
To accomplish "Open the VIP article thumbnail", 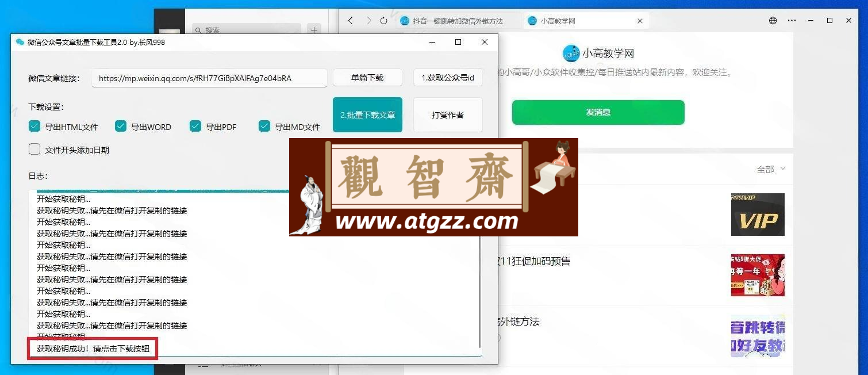I will pos(758,215).
